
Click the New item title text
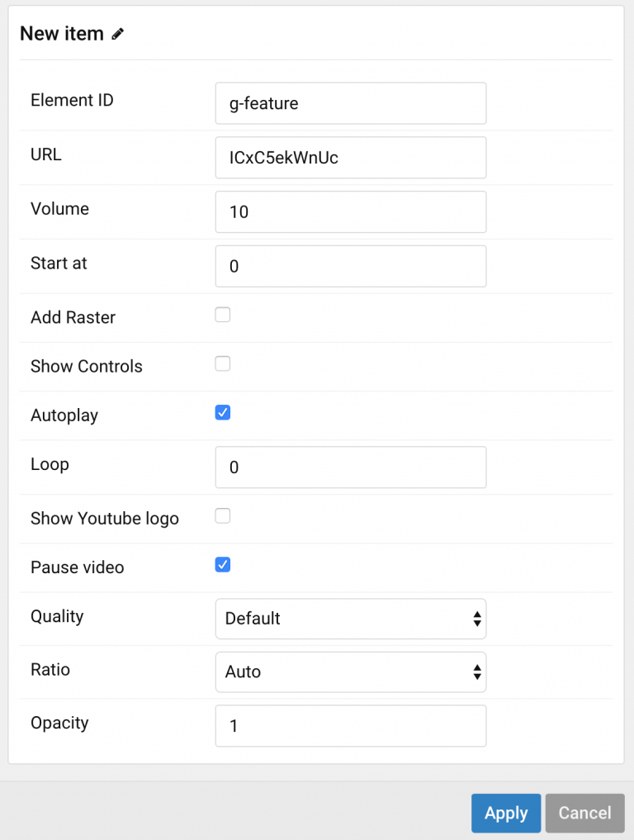60,34
